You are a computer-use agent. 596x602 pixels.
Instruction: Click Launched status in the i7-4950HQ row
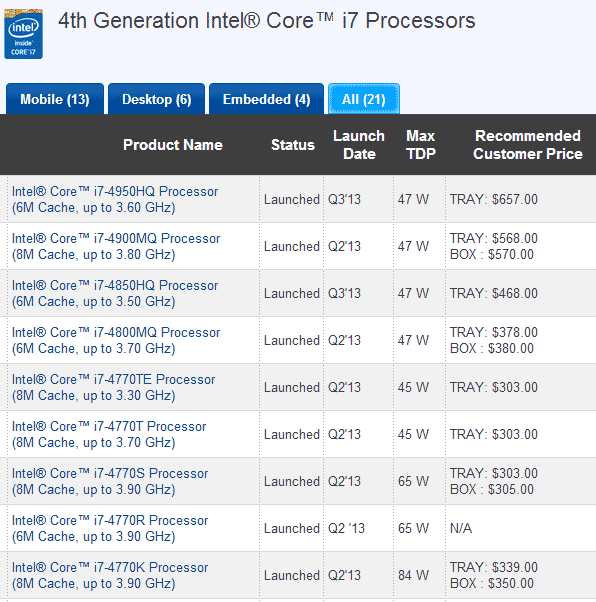pyautogui.click(x=292, y=199)
